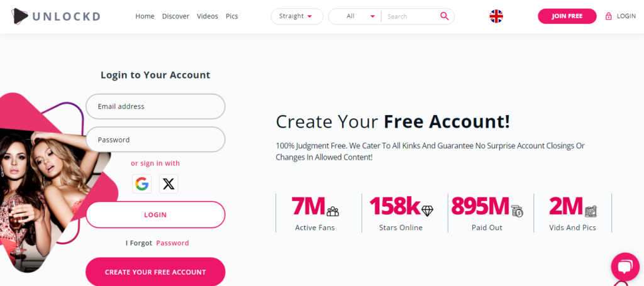The height and width of the screenshot is (286, 644).
Task: Click the Paid Out coins icon
Action: 518,211
